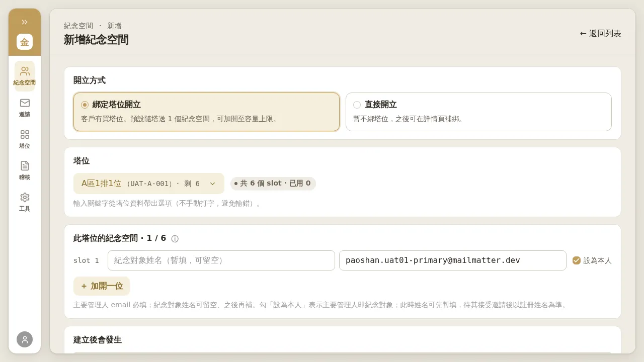644x362 pixels.
Task: Click the primary manager email field
Action: (453, 260)
